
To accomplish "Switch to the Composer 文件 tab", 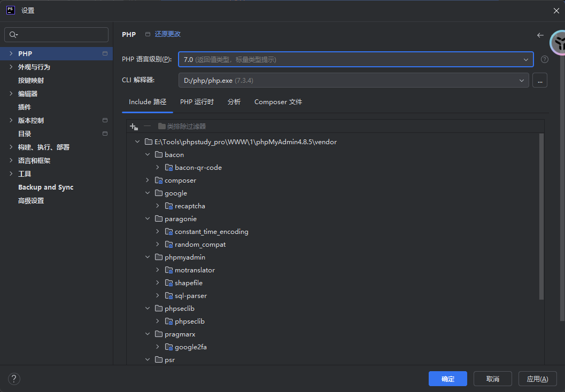I will click(278, 102).
